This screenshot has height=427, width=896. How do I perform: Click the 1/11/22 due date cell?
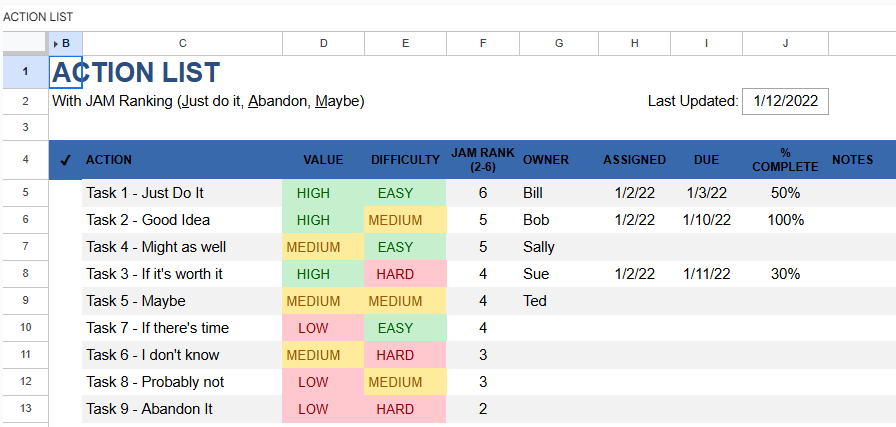[707, 274]
